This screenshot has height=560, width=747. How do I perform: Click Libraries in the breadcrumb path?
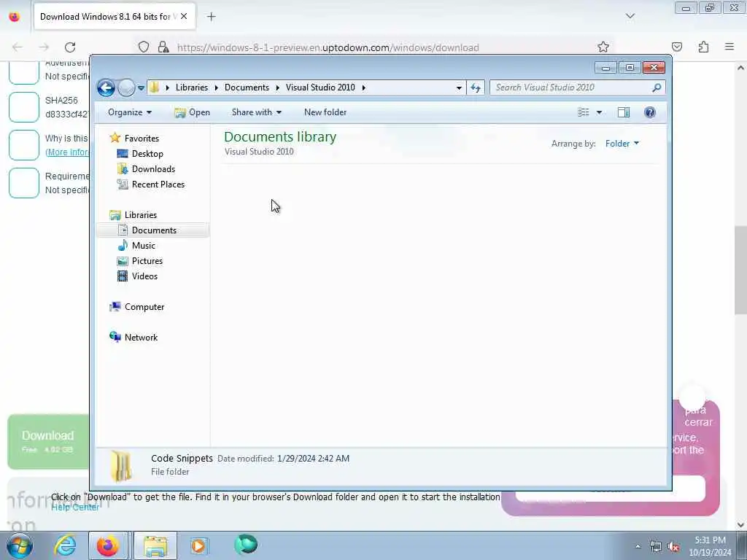[x=192, y=87]
